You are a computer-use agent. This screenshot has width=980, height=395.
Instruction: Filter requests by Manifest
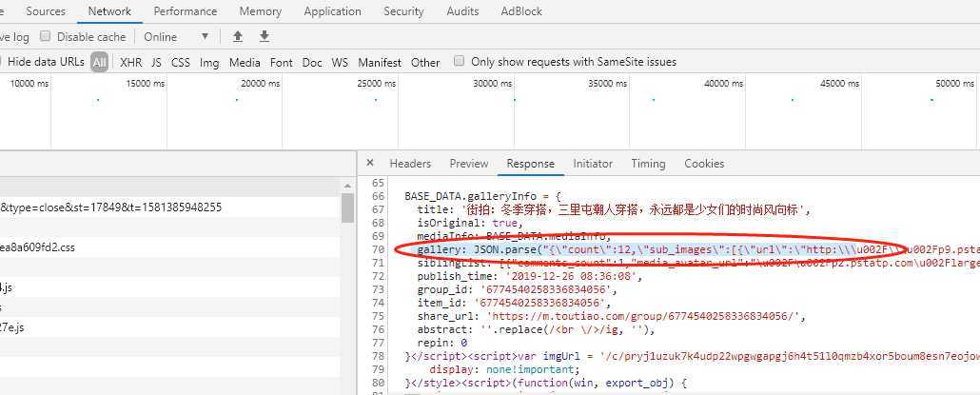[x=380, y=62]
